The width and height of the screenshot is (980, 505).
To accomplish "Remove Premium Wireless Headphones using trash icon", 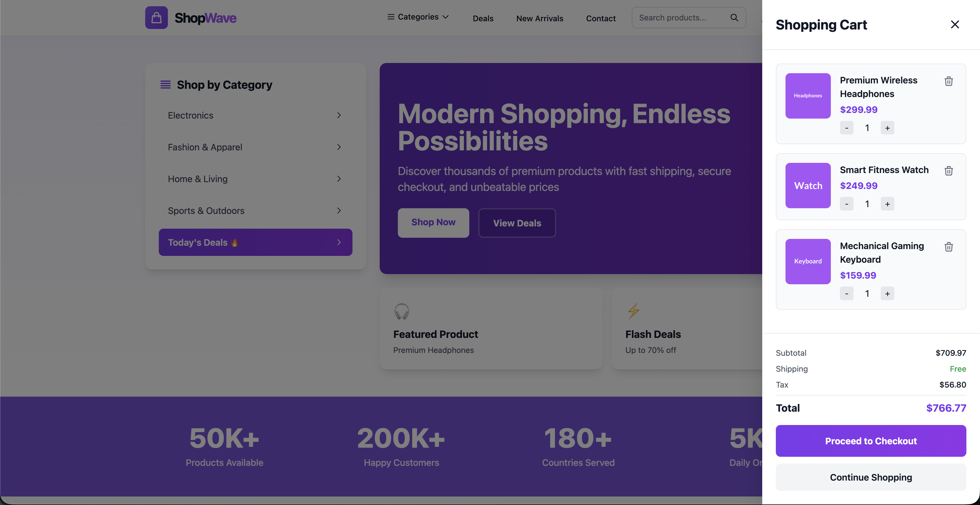I will coord(949,81).
